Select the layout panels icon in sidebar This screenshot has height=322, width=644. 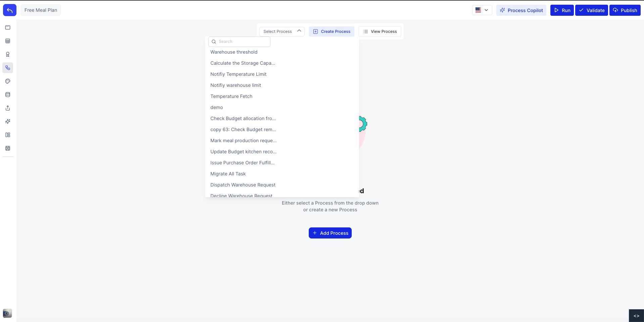[7, 135]
